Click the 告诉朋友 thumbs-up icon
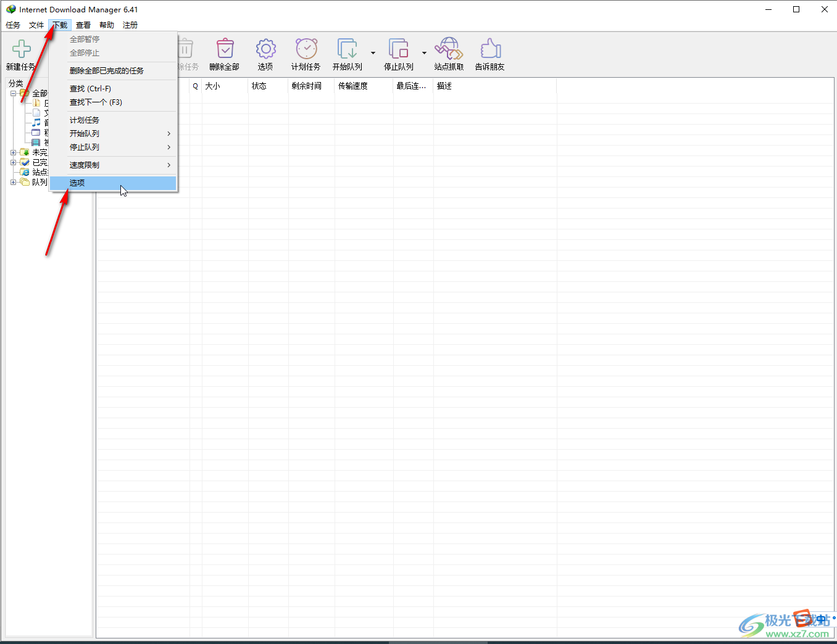 [x=490, y=49]
